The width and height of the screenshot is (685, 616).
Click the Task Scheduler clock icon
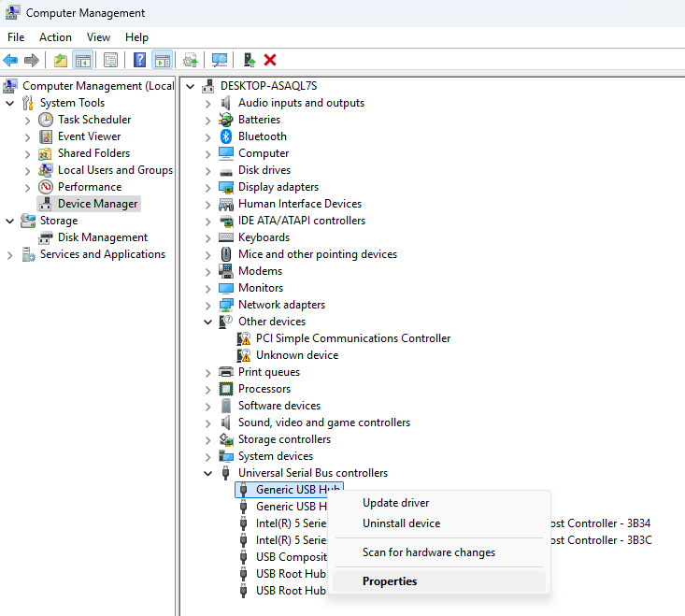(x=46, y=120)
